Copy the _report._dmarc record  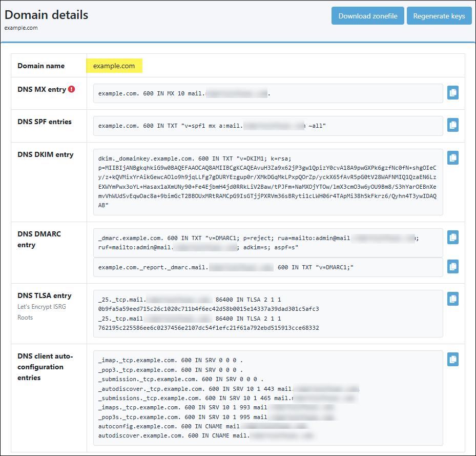pos(453,267)
